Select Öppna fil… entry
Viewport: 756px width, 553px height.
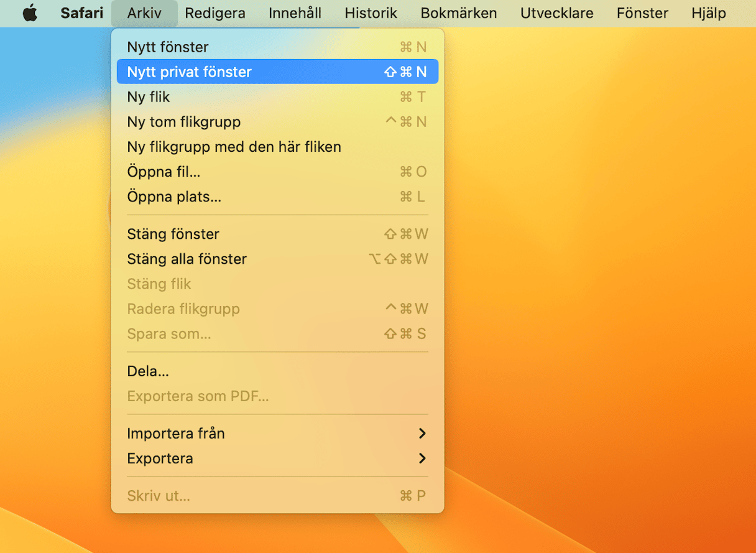pyautogui.click(x=277, y=172)
